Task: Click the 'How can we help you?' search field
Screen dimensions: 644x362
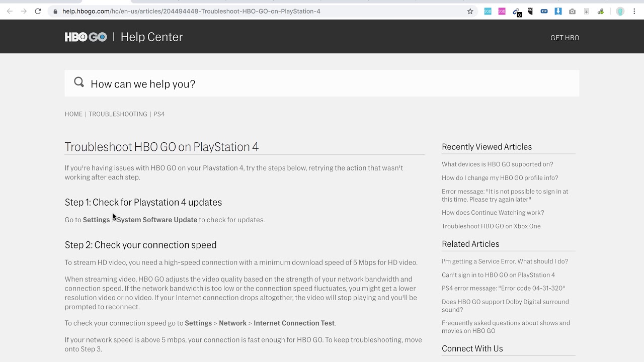Action: [x=322, y=83]
